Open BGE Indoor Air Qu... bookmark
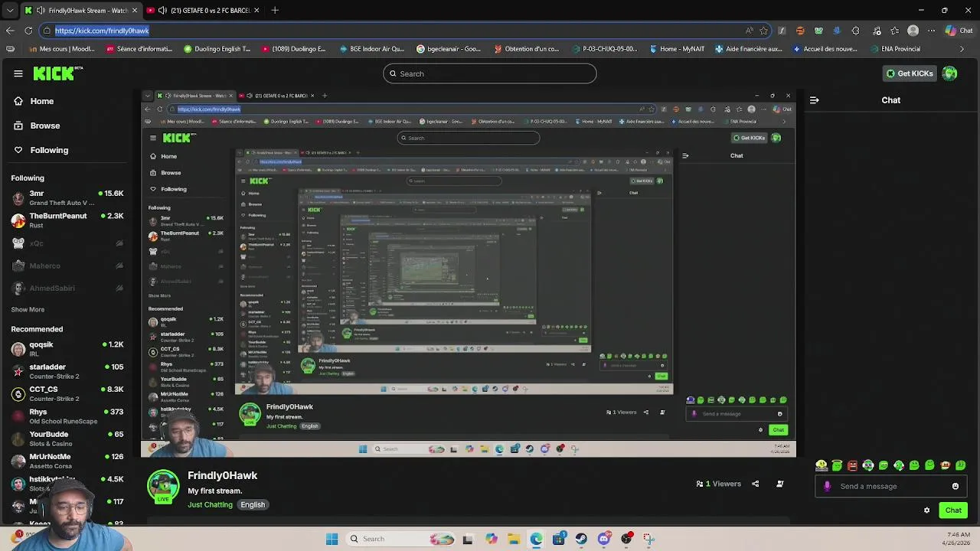 pyautogui.click(x=371, y=49)
